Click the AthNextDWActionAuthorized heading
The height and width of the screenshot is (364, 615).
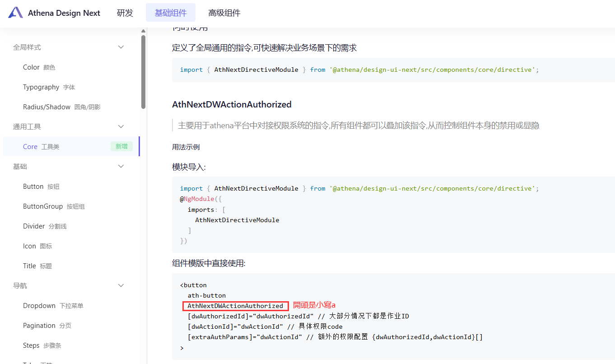[x=232, y=104]
